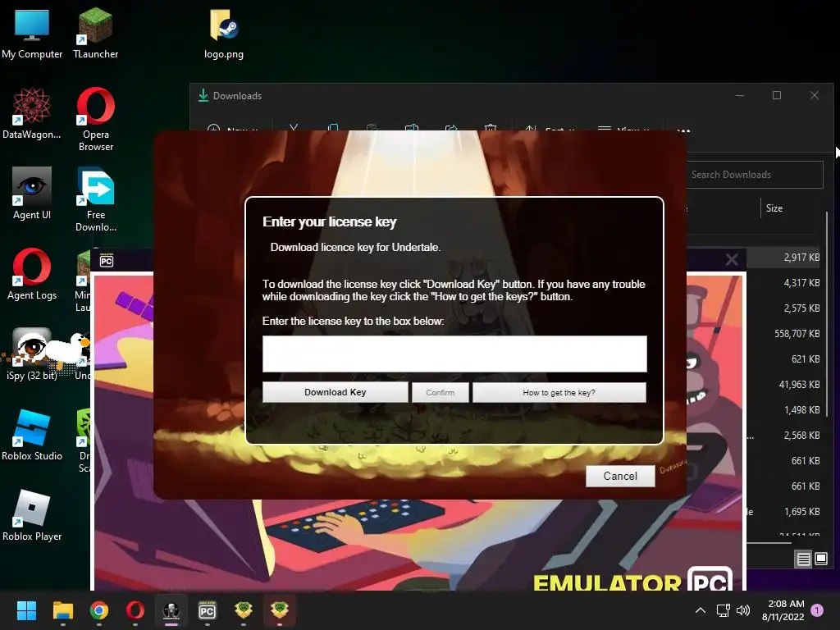Screen dimensions: 840x630
Task: Open network status in system tray
Action: [724, 610]
